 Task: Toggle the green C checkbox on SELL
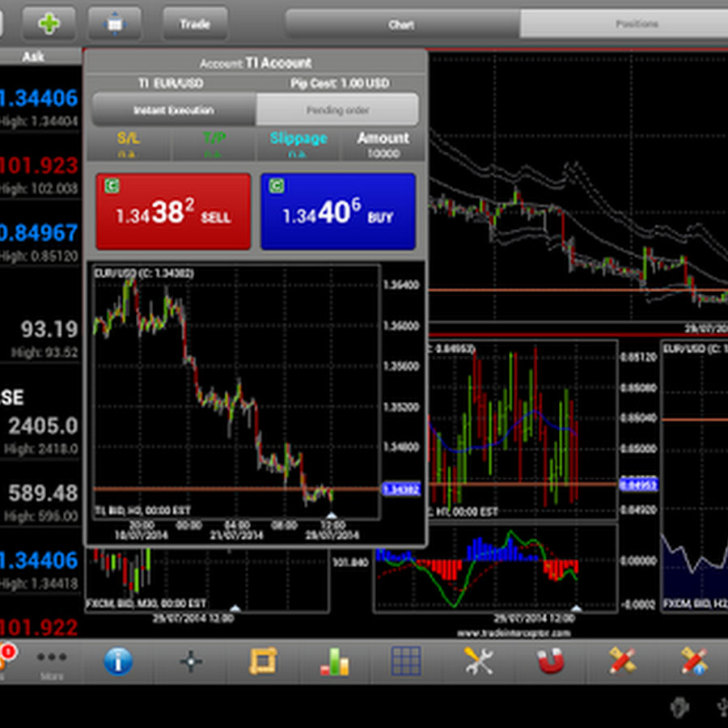point(112,186)
